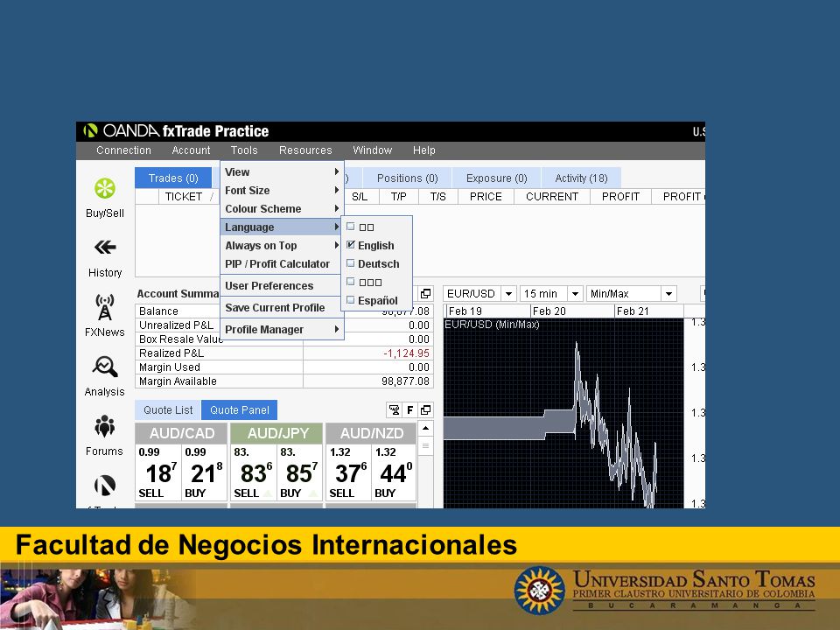Click the Feb 20 chart date label

click(x=549, y=311)
